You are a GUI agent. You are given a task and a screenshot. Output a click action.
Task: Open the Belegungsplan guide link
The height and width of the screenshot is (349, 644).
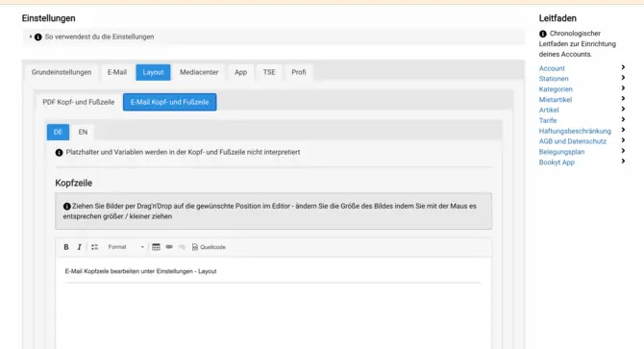click(561, 152)
